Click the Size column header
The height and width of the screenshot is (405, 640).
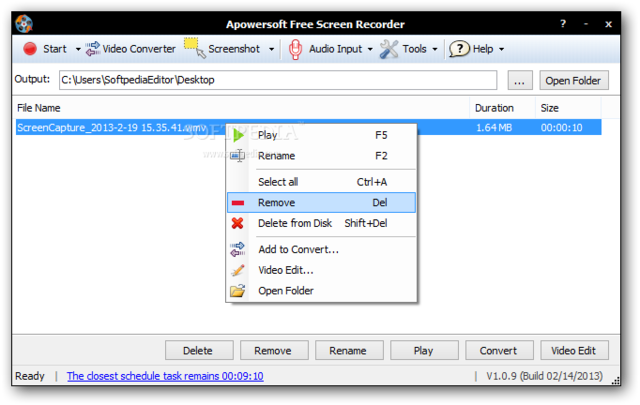click(568, 108)
